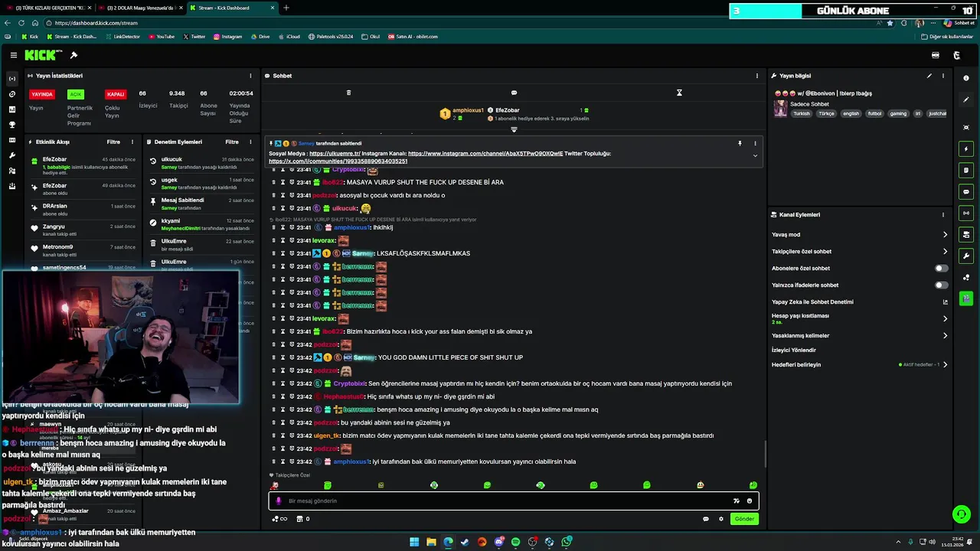The image size is (980, 551).
Task: Toggle Yalnızca ifadelerle sohbet switch
Action: [x=941, y=285]
